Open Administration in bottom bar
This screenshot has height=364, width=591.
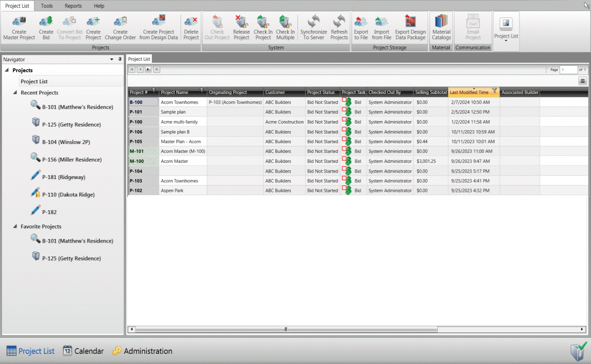coord(142,351)
